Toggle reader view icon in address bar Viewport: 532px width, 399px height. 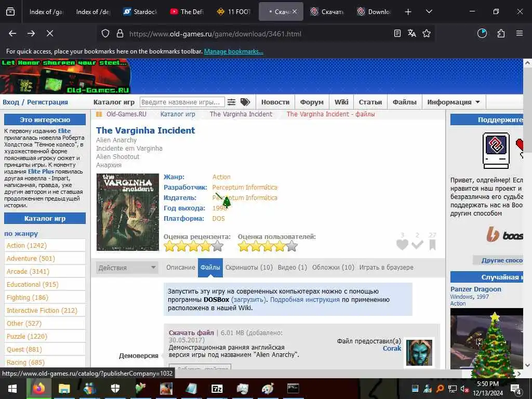(397, 33)
